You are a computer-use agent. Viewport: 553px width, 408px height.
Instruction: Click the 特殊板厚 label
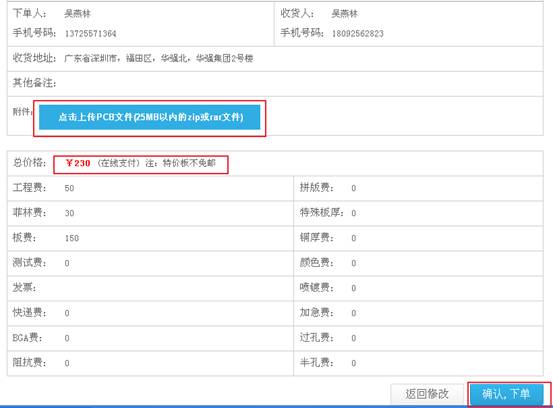point(321,213)
